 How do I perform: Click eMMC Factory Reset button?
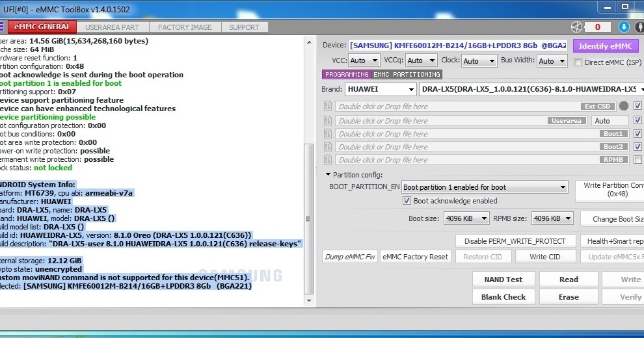pos(415,257)
